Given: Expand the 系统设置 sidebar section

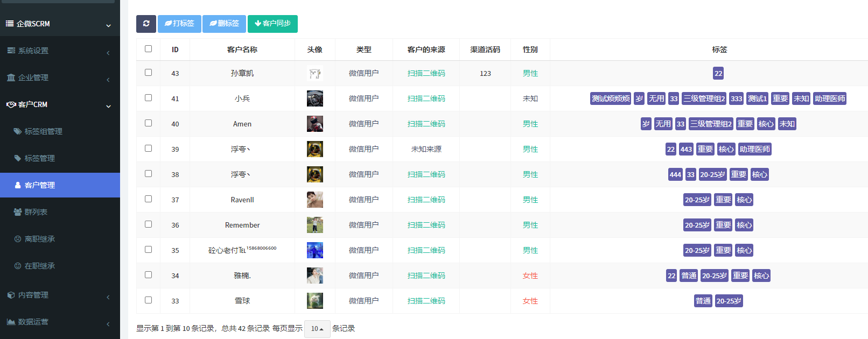Looking at the screenshot, I should (x=59, y=51).
